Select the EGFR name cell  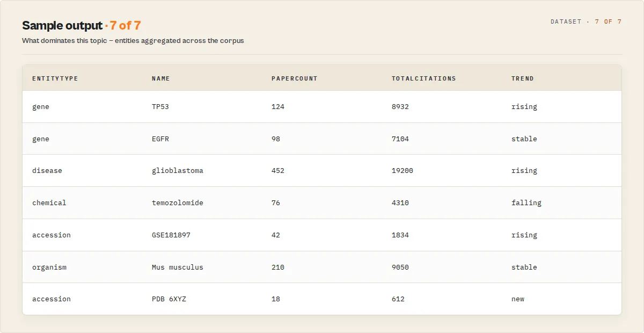click(x=160, y=139)
